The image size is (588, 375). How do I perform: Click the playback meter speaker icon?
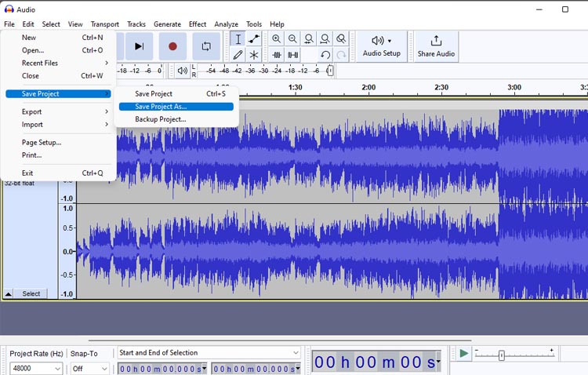[x=182, y=71]
